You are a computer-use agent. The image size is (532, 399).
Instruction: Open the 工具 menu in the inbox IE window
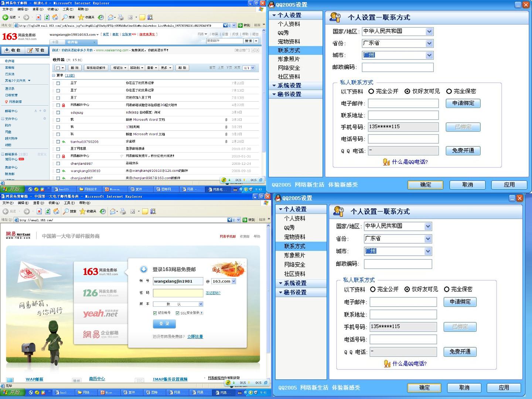[68, 9]
